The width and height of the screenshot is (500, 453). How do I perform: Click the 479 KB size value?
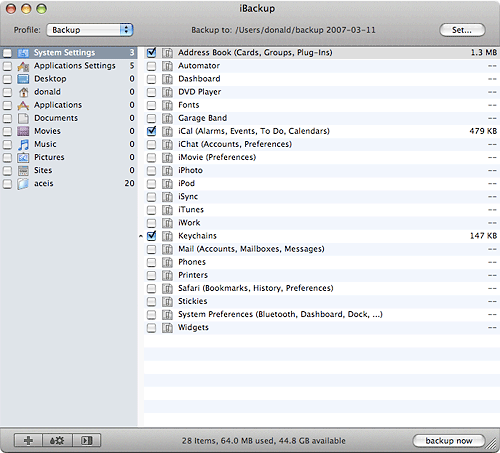point(483,131)
